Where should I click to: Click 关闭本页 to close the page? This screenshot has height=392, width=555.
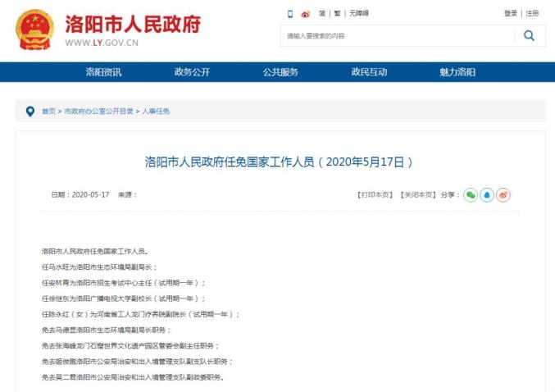418,194
